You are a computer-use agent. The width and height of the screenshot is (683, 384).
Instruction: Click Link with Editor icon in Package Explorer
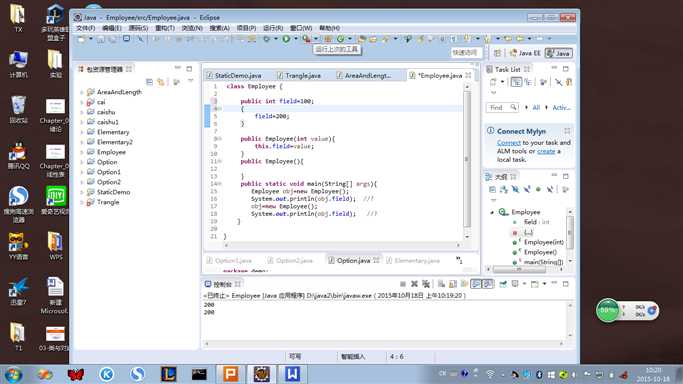point(161,81)
